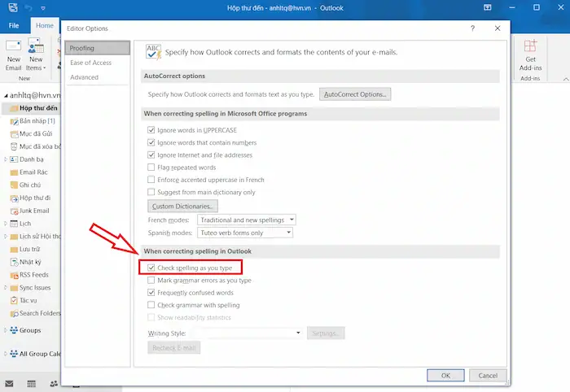Screen dimensions: 570x392
Task: Click the New Email icon
Action: 14,46
